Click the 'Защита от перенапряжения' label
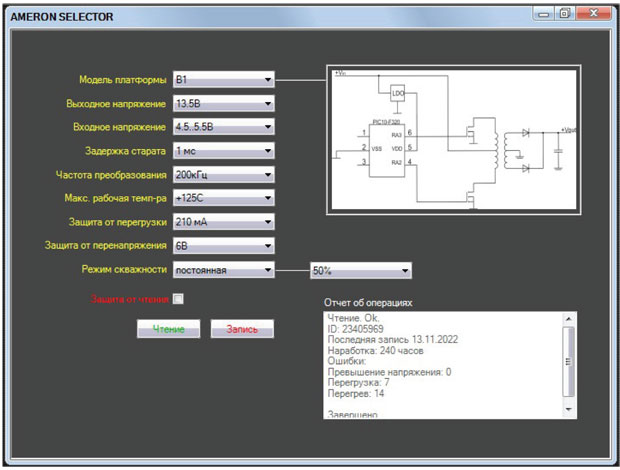The height and width of the screenshot is (470, 620). click(x=106, y=245)
